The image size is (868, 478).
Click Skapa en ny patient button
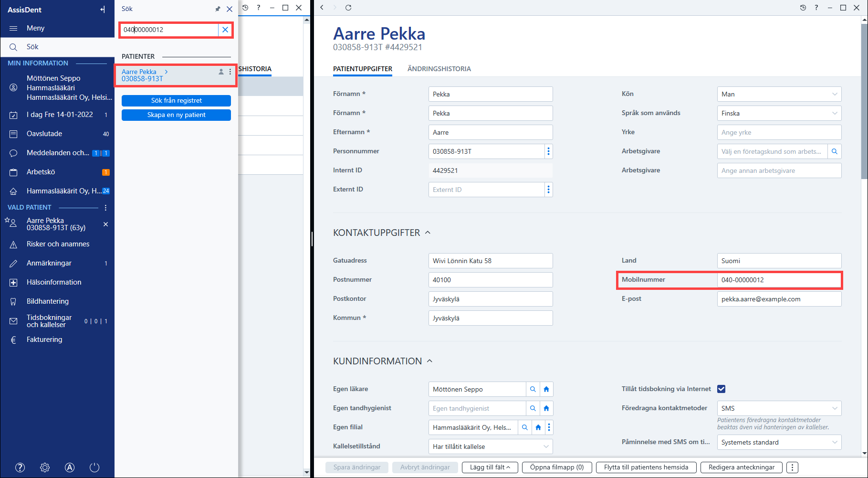tap(176, 115)
